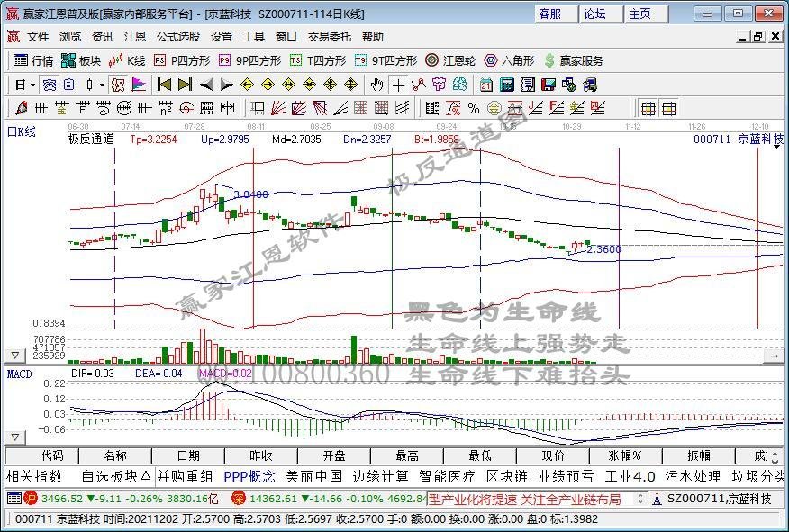Click yellow diamond horizontal compress icon
The width and height of the screenshot is (789, 532).
click(x=310, y=85)
